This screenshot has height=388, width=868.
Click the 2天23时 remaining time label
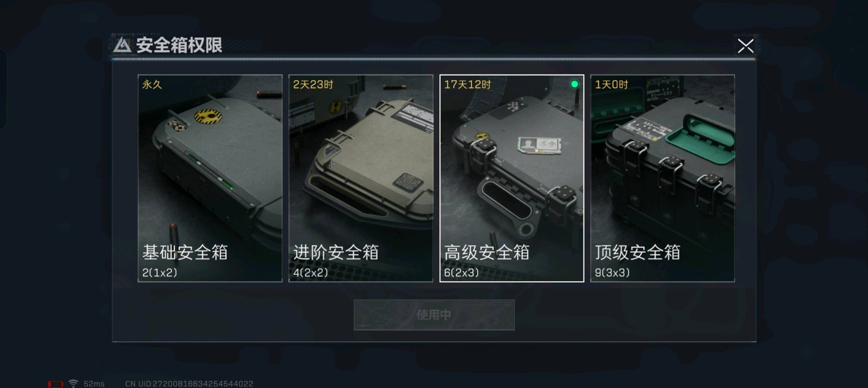pyautogui.click(x=313, y=84)
